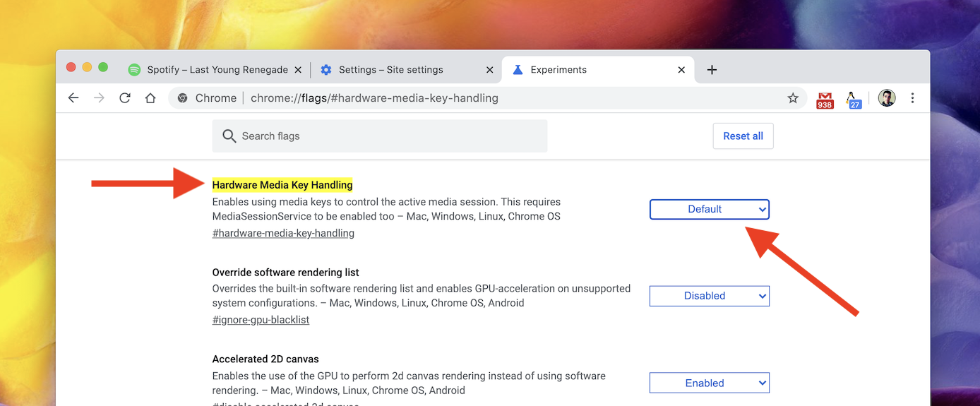Click the extension icon with badge 27
Viewport: 980px width, 406px height.
(853, 100)
